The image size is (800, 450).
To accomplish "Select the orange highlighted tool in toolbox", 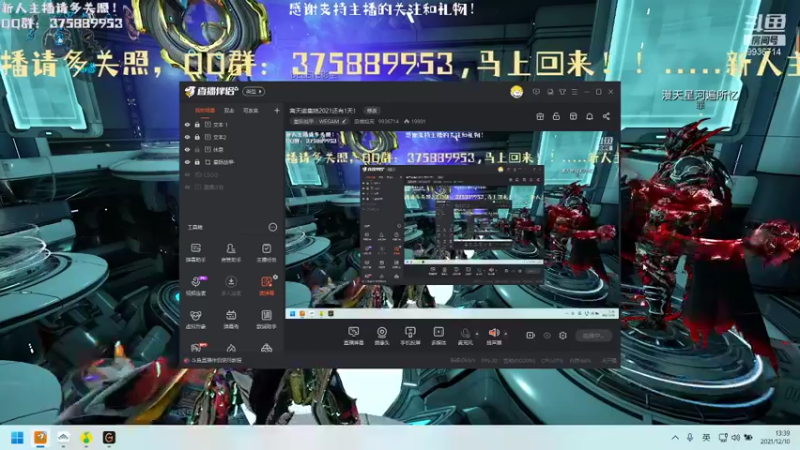I will point(266,286).
